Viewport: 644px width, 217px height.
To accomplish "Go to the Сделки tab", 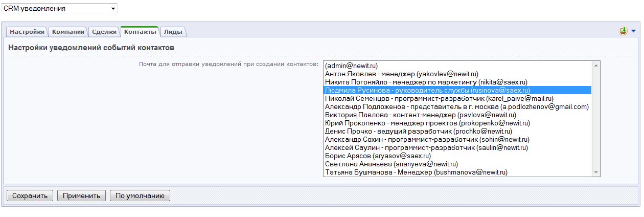I will [104, 32].
